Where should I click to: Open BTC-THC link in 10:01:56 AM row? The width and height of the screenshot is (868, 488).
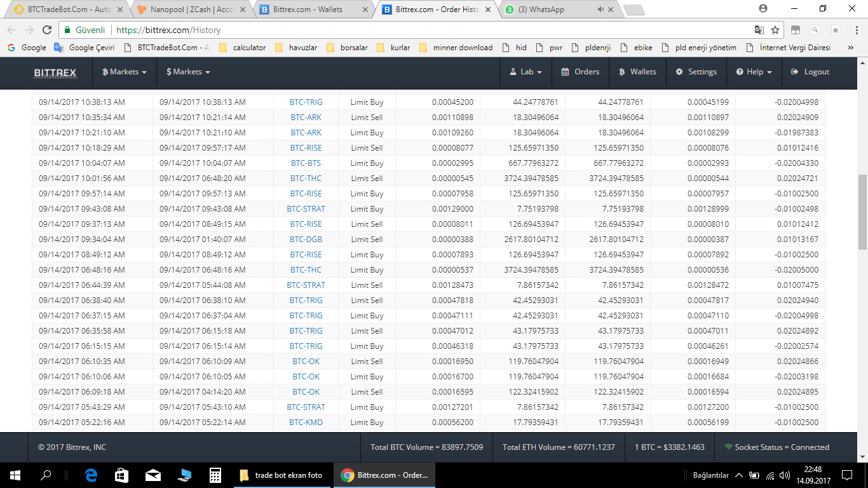(x=306, y=179)
